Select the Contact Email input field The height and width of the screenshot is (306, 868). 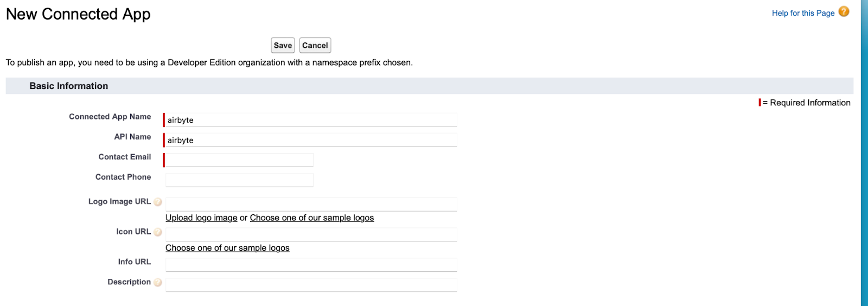pyautogui.click(x=239, y=160)
